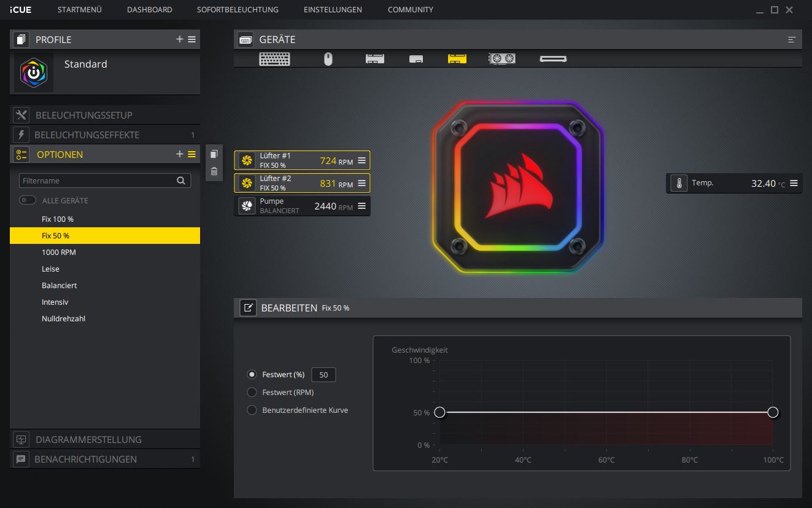The width and height of the screenshot is (812, 508).
Task: Select the graphics card device icon
Action: (x=501, y=59)
